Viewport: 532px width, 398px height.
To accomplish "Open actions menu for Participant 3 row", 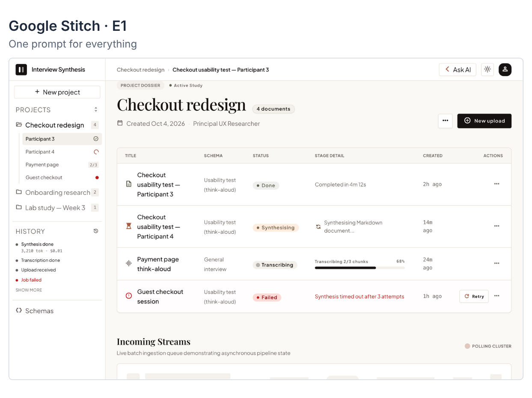I will click(496, 184).
